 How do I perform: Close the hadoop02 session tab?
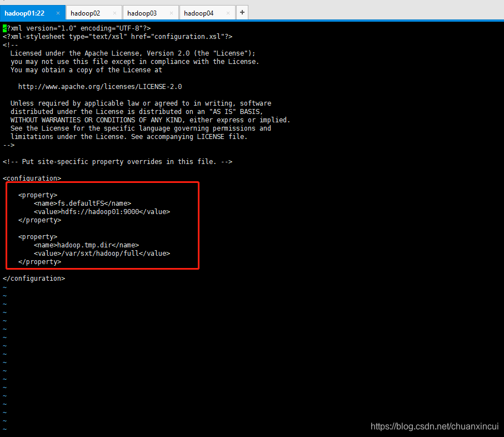click(114, 12)
